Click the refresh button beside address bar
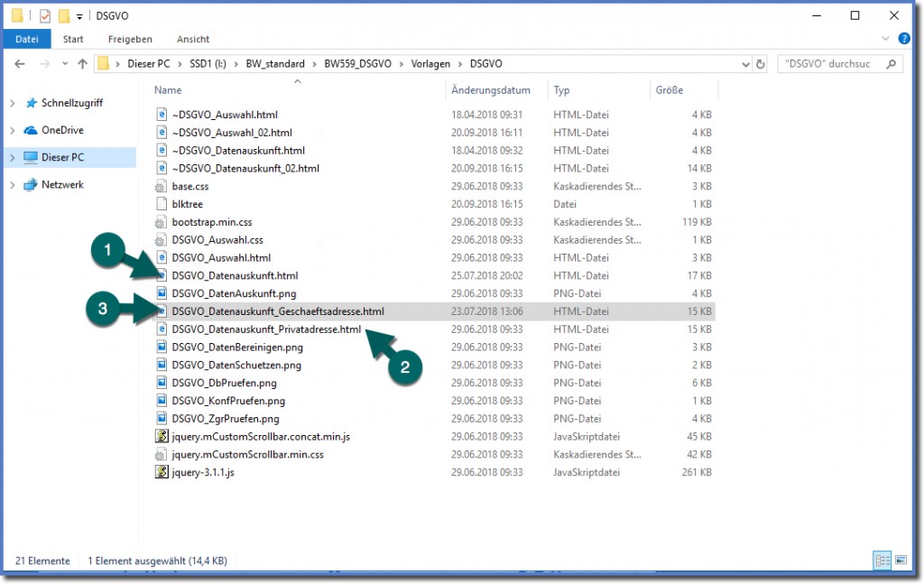This screenshot has width=924, height=584. pyautogui.click(x=761, y=64)
